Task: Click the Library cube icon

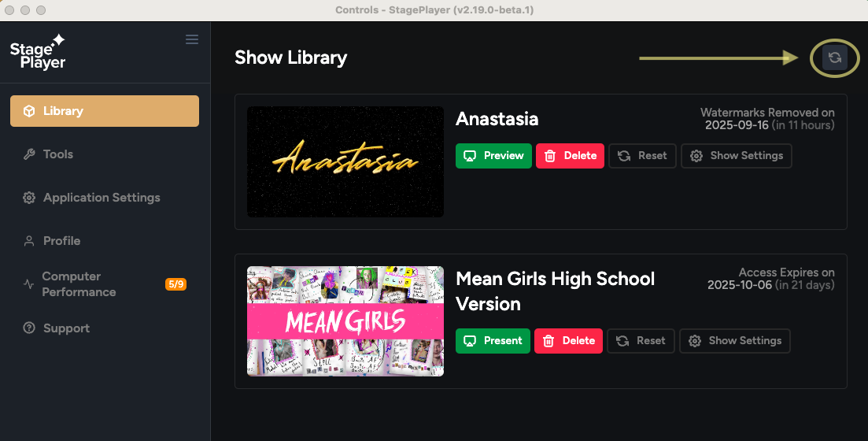Action: coord(29,111)
